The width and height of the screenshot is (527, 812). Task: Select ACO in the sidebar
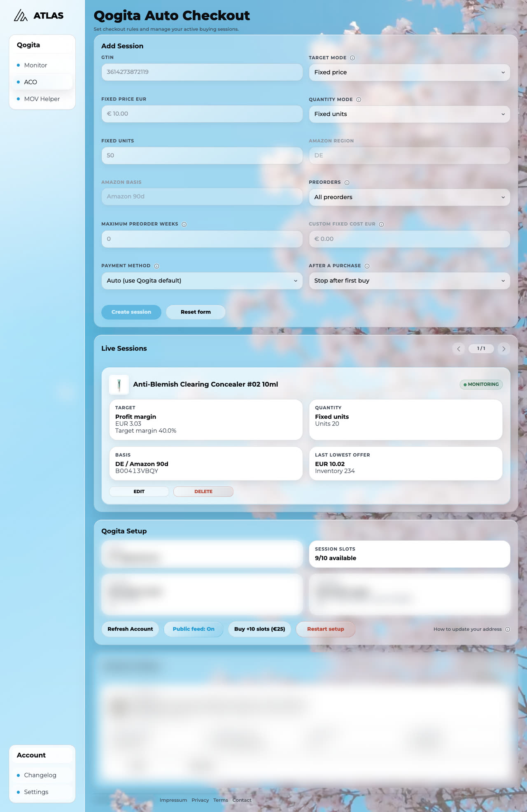tap(42, 82)
